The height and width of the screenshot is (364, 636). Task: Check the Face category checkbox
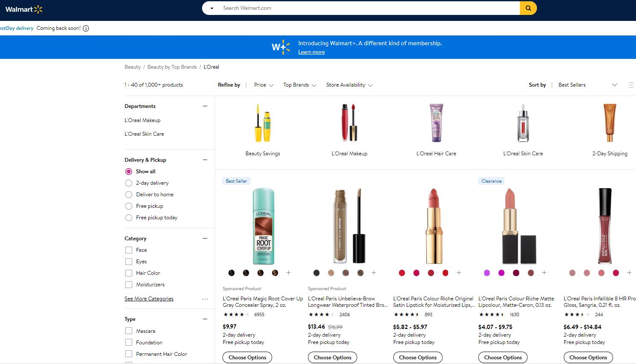point(129,250)
